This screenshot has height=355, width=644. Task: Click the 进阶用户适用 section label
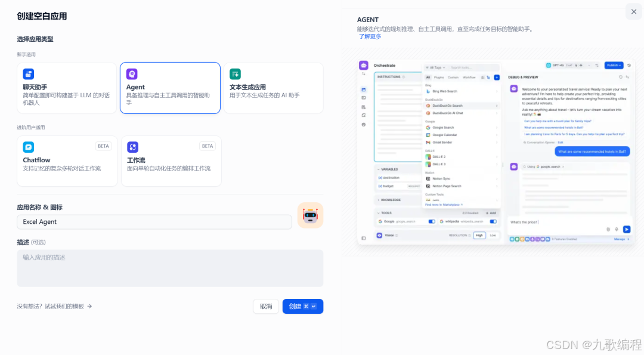click(31, 127)
